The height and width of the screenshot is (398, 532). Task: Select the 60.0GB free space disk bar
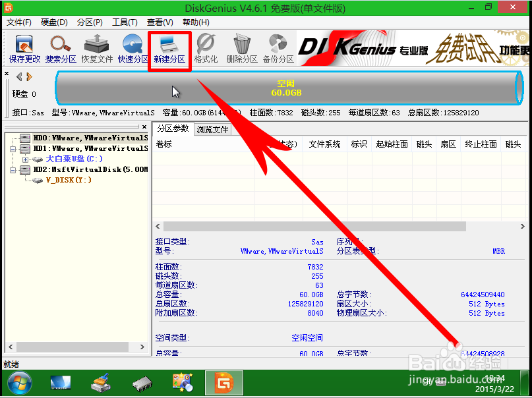289,88
